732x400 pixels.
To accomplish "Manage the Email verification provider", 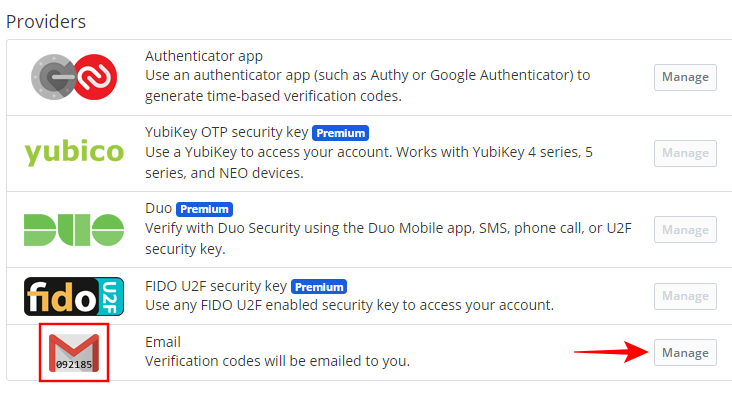I will (x=685, y=352).
